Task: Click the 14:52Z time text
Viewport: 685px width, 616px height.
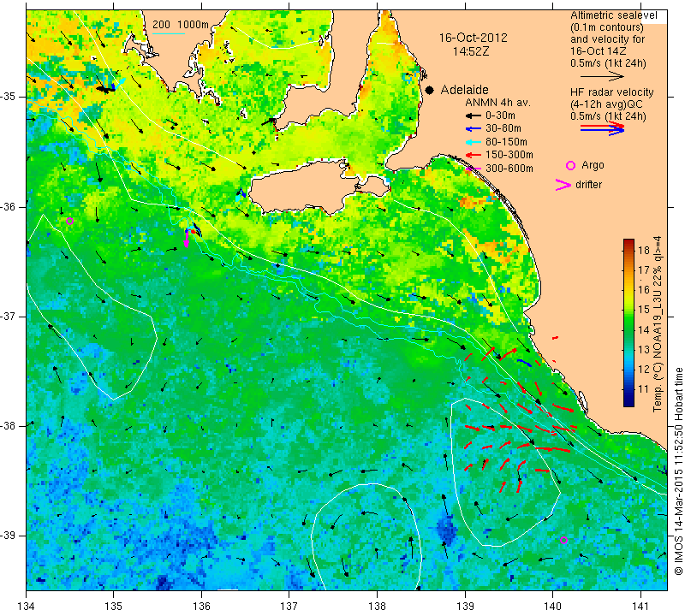Action: (x=470, y=51)
